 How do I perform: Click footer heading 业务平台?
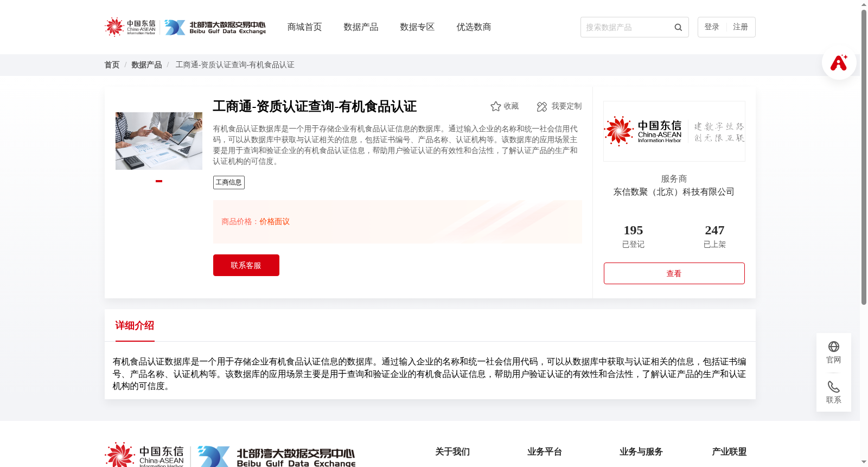pos(545,452)
